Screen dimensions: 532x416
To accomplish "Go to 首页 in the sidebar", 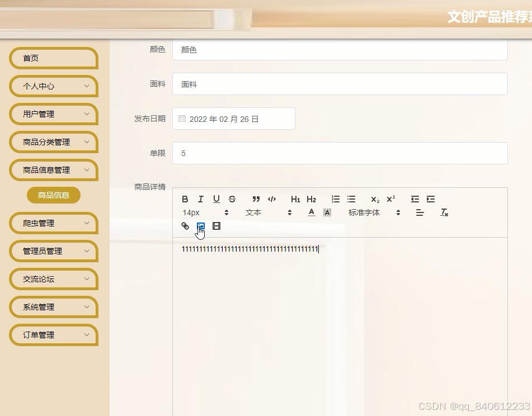I will (54, 58).
